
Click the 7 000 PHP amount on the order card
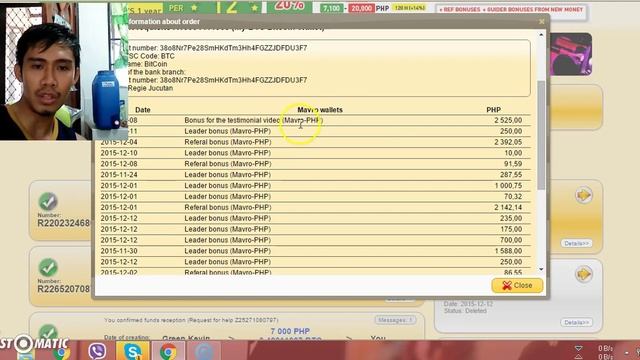[x=290, y=331]
